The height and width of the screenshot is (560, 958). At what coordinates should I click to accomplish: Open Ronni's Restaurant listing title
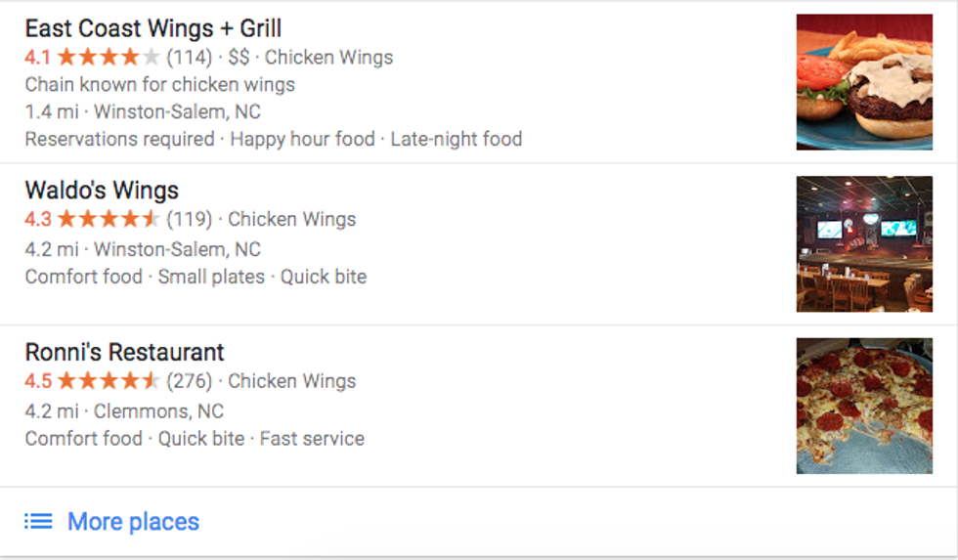124,352
